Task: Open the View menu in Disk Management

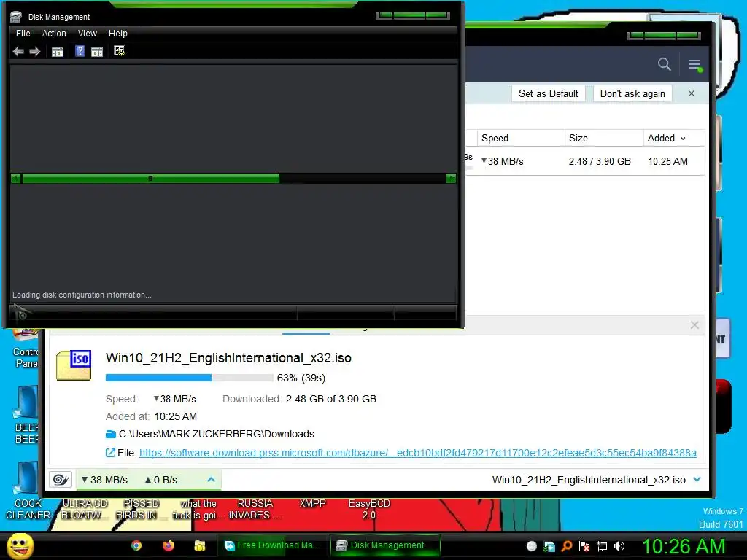Action: (88, 34)
